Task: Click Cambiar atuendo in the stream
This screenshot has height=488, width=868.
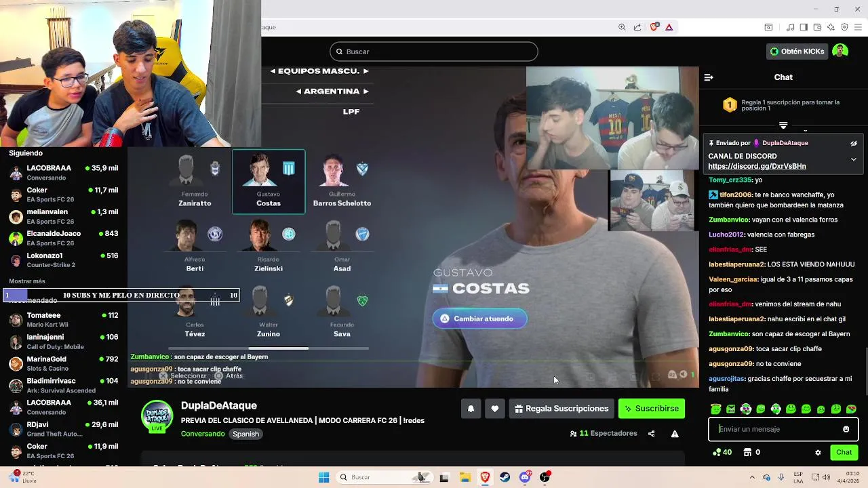Action: click(x=480, y=319)
